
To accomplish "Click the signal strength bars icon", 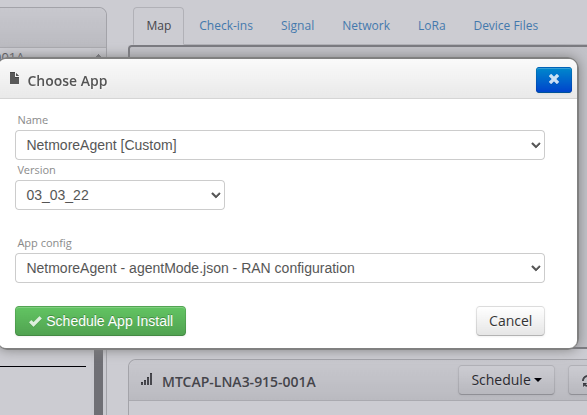I will tap(146, 379).
